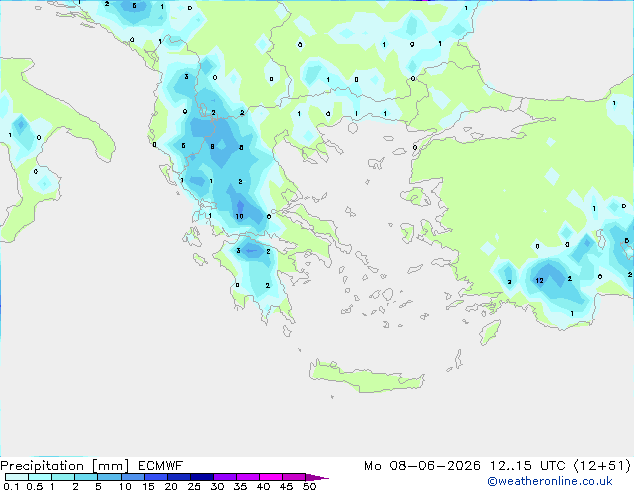Image resolution: width=634 pixels, height=490 pixels.
Task: Click the '0.1' label on legend scale
Action: point(11,486)
